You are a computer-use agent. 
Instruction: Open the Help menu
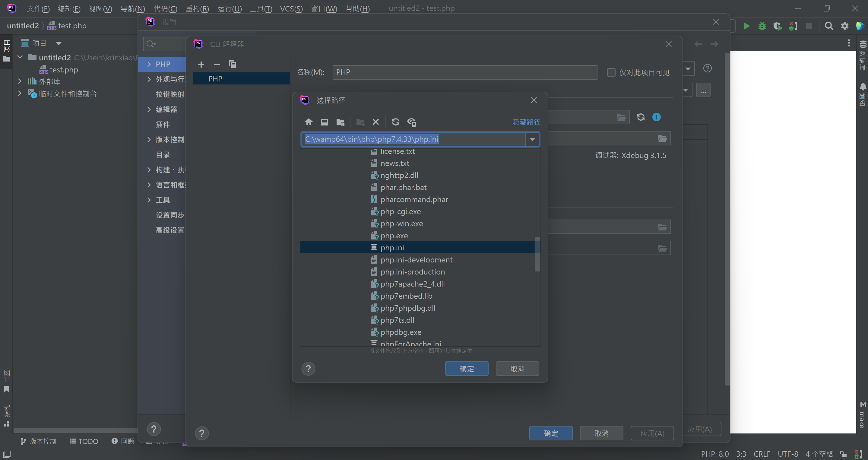click(357, 8)
